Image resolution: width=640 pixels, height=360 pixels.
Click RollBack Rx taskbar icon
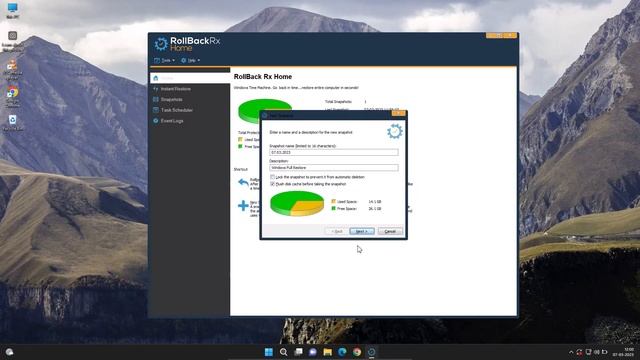pos(372,352)
